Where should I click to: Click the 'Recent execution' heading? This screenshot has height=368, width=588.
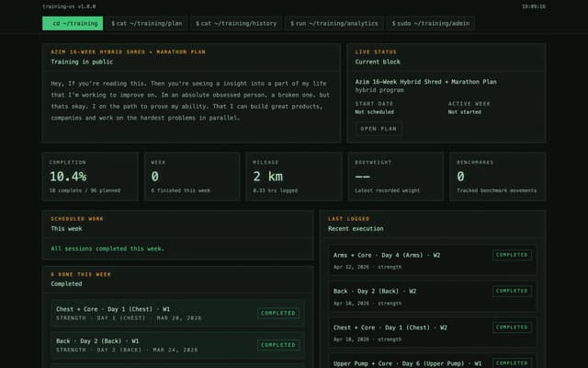[356, 229]
